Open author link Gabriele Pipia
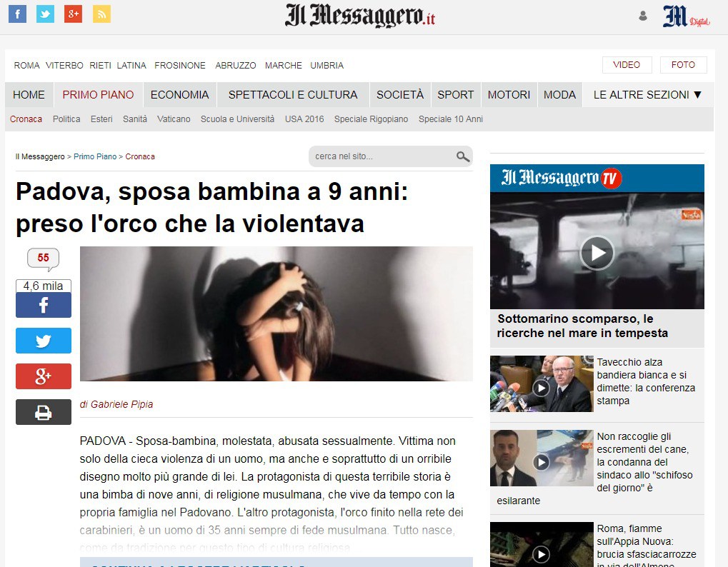 point(121,404)
